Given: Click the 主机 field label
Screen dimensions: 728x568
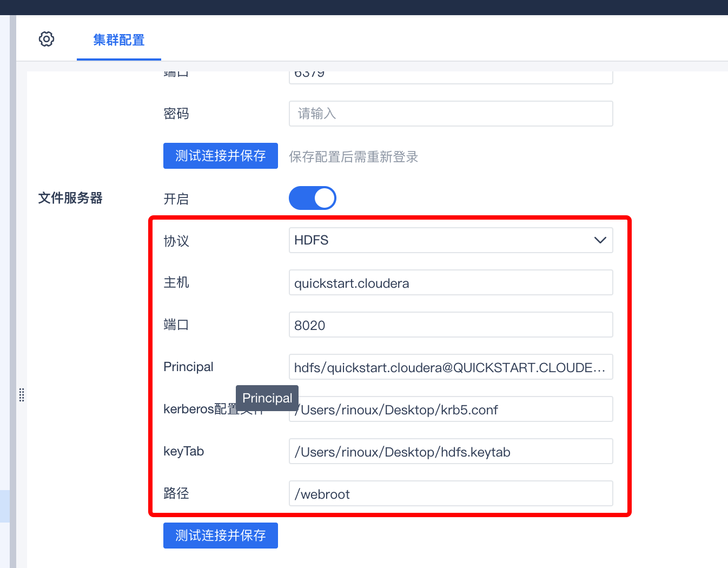Looking at the screenshot, I should point(176,282).
